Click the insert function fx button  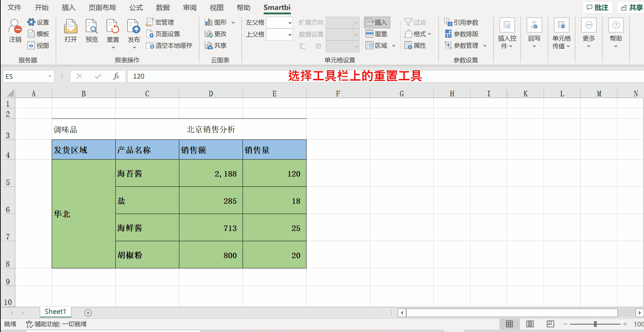[x=116, y=76]
